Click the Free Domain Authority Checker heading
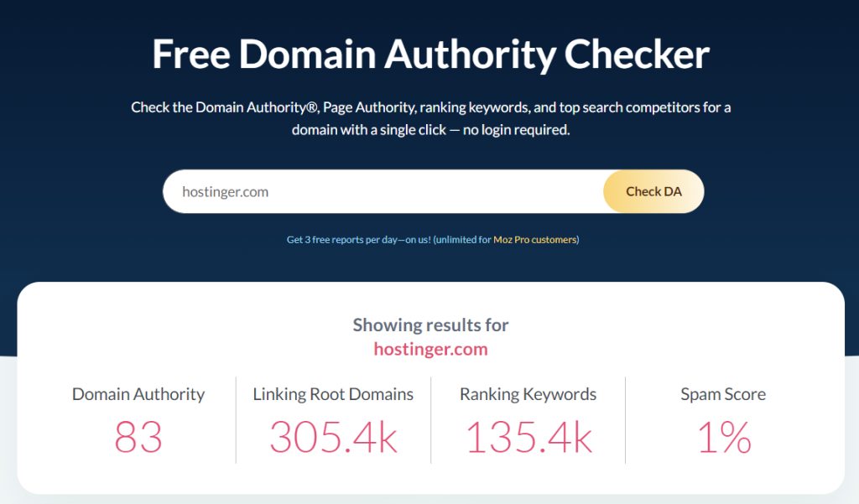Image resolution: width=859 pixels, height=504 pixels. coord(429,54)
